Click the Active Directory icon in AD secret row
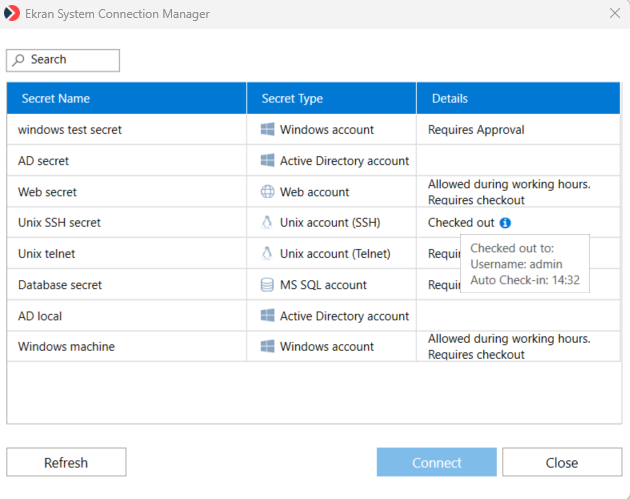This screenshot has width=630, height=499. click(x=267, y=161)
